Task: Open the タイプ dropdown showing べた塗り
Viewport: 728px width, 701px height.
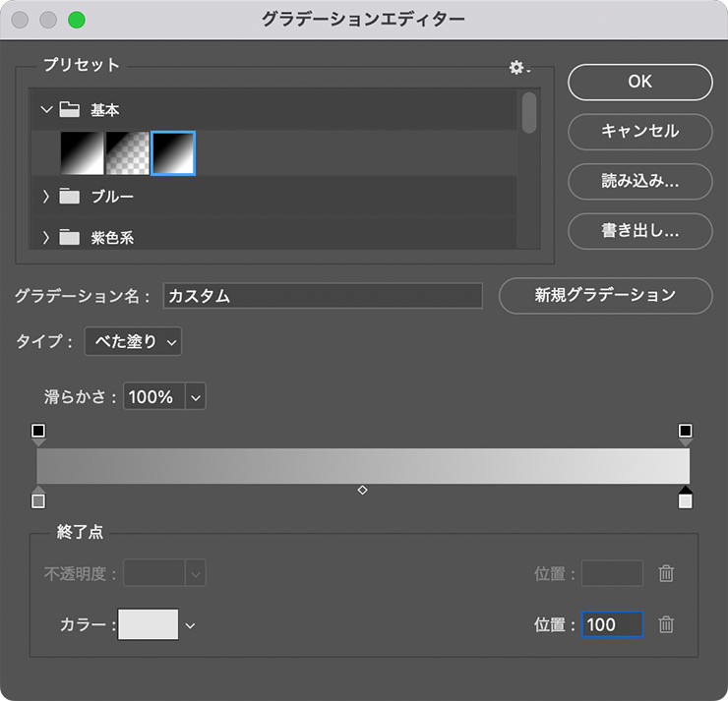Action: coord(133,342)
